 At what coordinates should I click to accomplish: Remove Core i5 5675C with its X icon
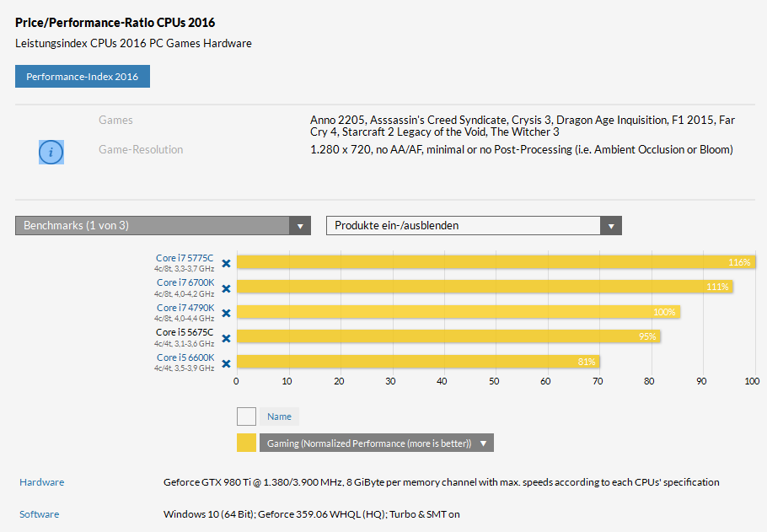(226, 338)
